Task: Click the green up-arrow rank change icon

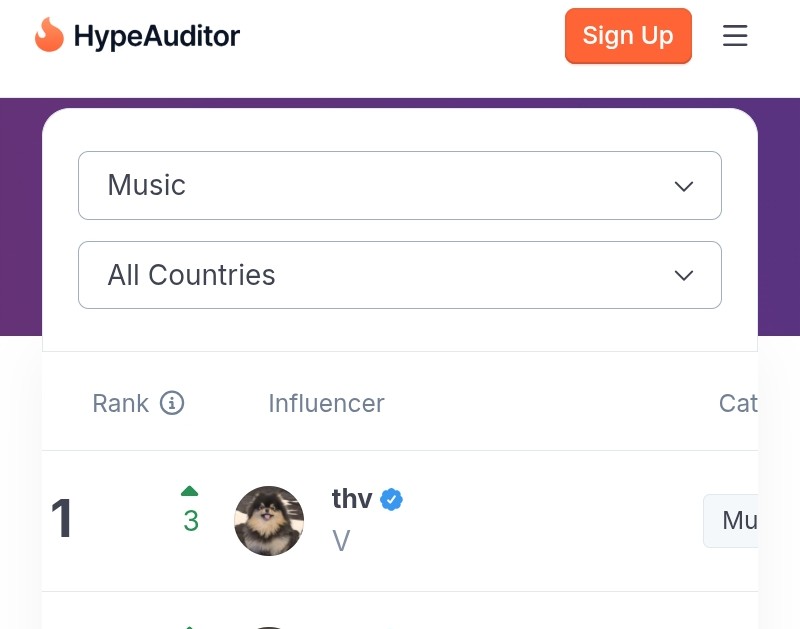Action: (190, 491)
